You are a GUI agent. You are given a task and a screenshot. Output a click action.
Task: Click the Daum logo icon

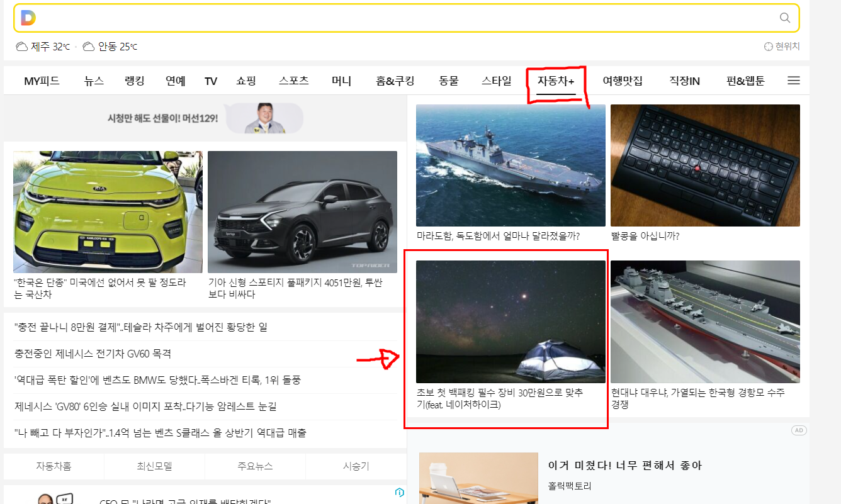[x=28, y=18]
